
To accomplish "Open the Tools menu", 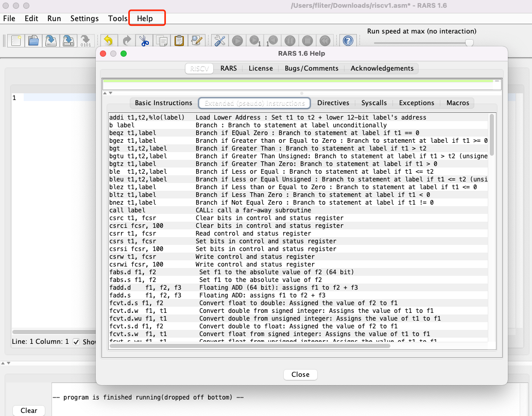I will 117,19.
